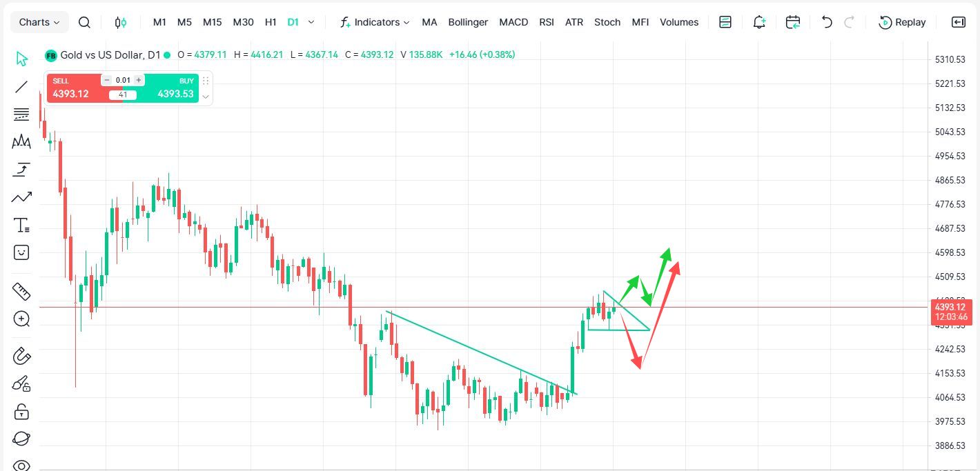Select the arrow line tool

[21, 197]
